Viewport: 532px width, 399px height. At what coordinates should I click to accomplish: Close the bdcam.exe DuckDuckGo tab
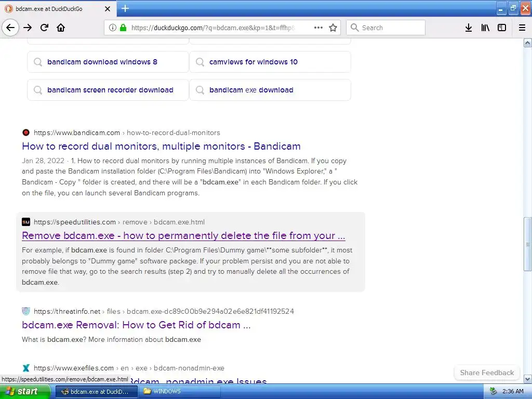coord(107,9)
